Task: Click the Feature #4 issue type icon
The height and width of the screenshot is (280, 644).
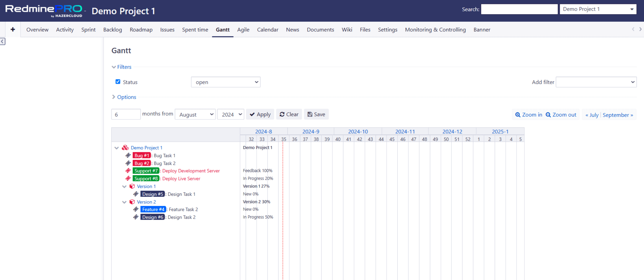Action: pos(136,209)
